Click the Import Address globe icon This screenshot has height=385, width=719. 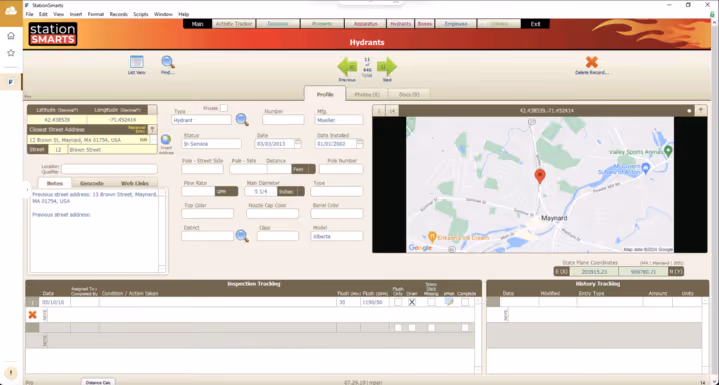point(166,140)
